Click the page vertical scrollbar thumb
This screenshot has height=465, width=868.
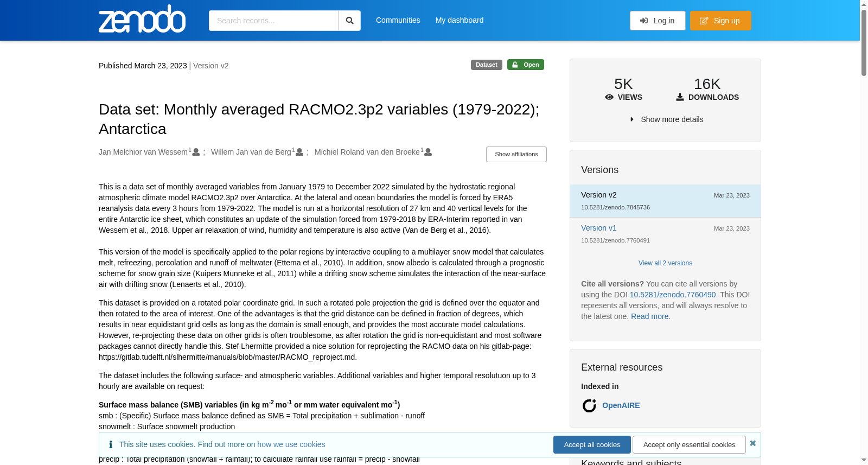tap(864, 43)
